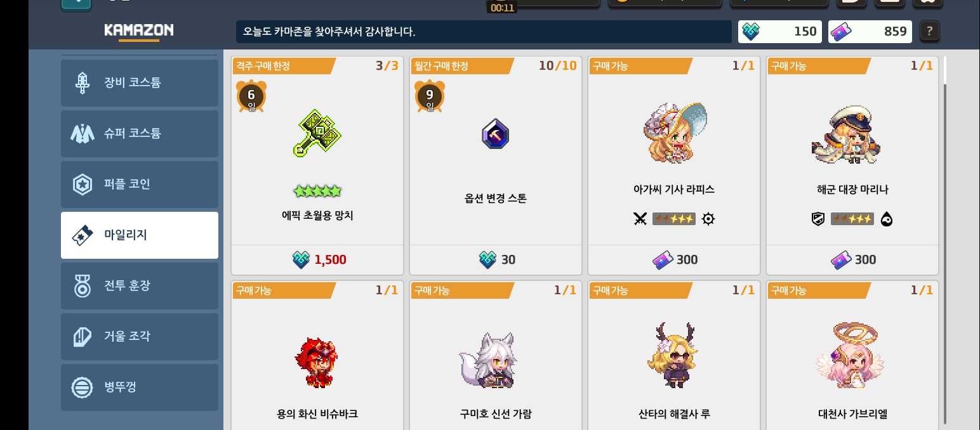Screen dimensions: 980x430
Task: Click the 1,500 gem price button
Action: coord(317,259)
